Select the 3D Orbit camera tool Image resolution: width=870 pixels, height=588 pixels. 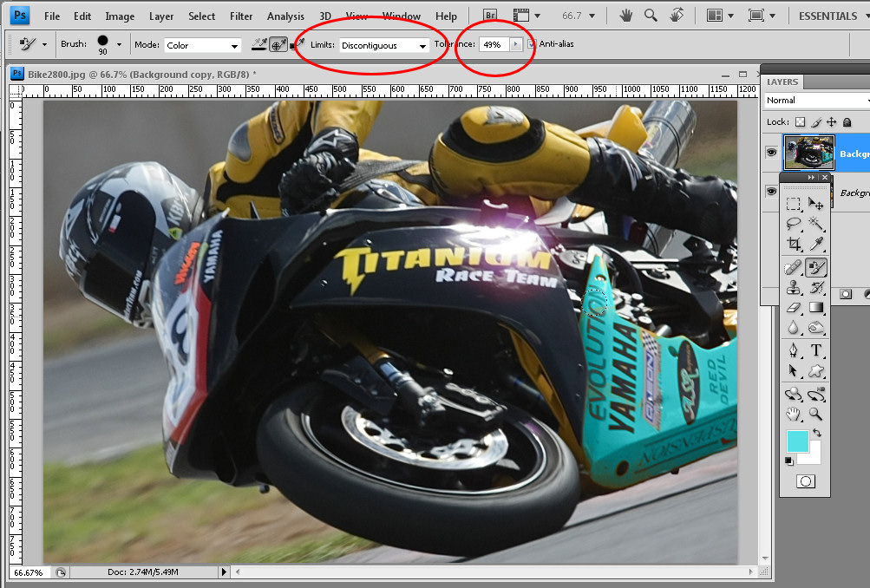point(815,395)
